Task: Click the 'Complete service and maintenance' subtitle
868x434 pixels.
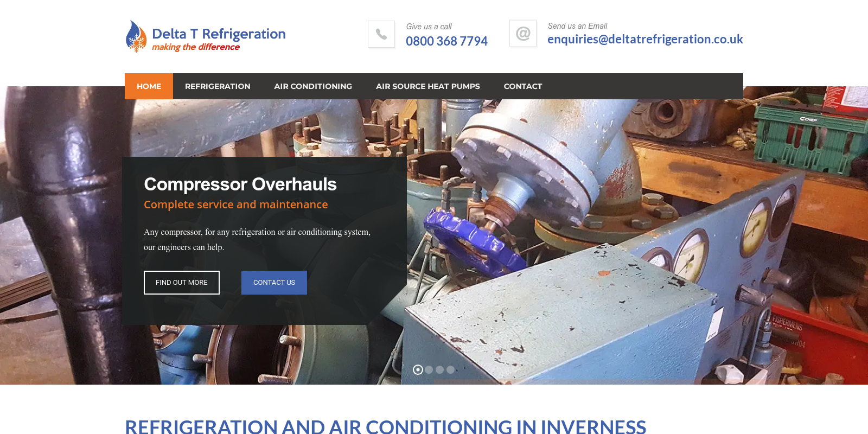Action: [236, 205]
